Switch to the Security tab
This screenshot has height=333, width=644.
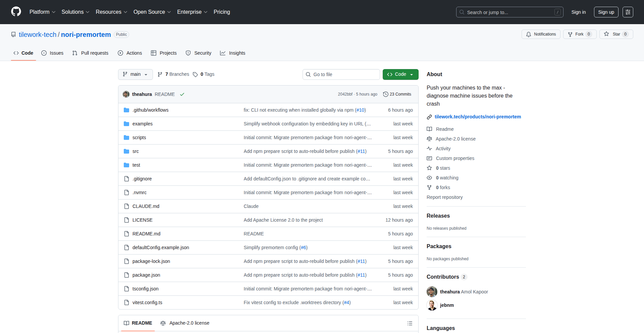[x=199, y=53]
